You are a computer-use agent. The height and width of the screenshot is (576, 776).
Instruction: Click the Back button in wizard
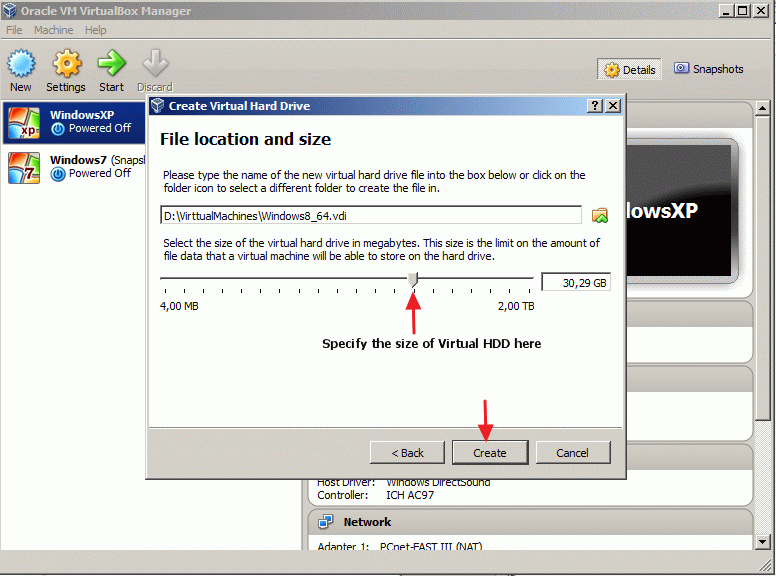click(407, 453)
